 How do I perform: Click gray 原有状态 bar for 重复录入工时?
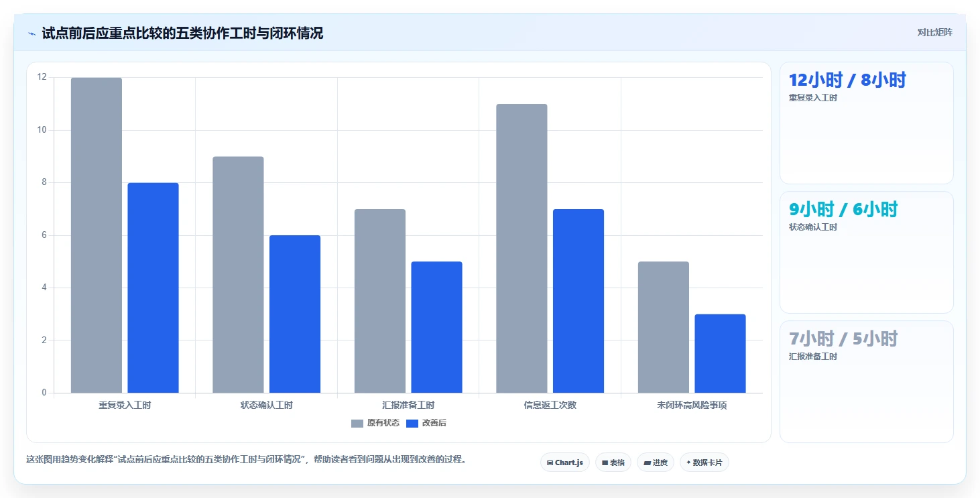[x=97, y=235]
